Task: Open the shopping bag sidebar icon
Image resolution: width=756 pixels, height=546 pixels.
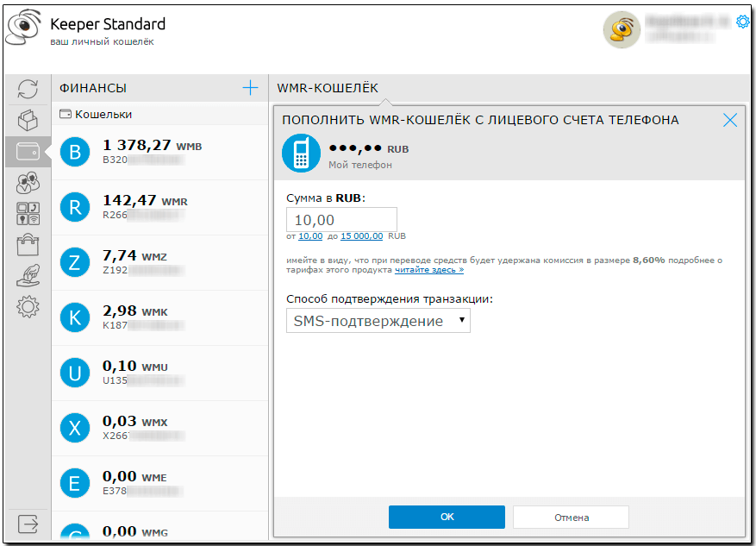Action: (28, 245)
